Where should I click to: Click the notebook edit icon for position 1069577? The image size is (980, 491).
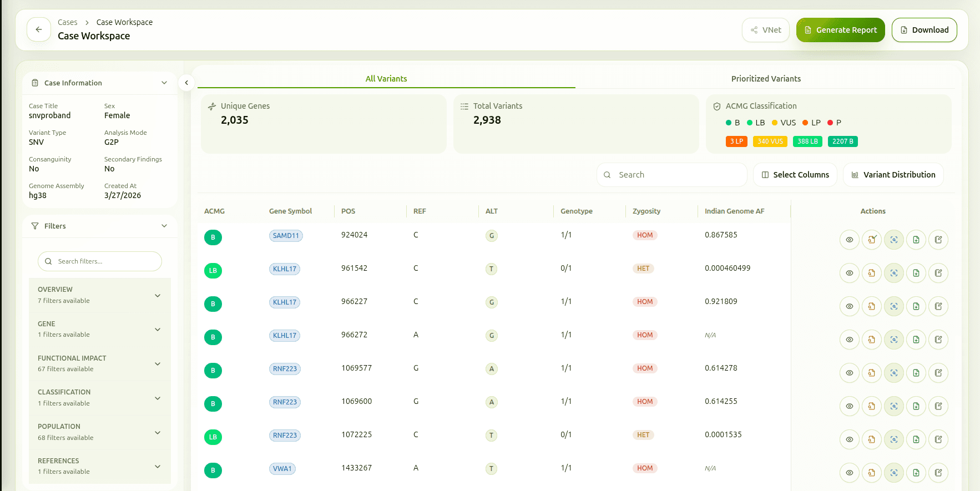[x=938, y=373]
